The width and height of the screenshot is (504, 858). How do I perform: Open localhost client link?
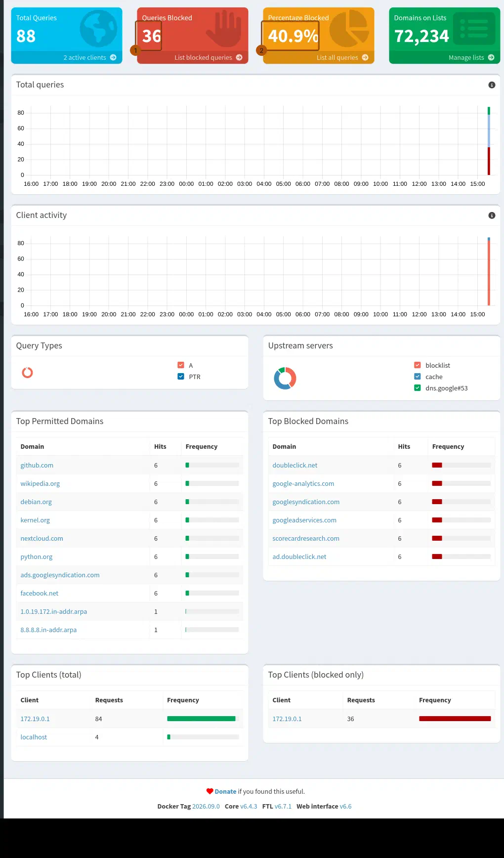pyautogui.click(x=34, y=737)
